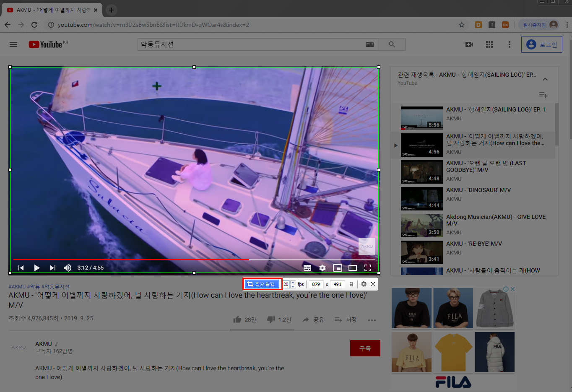Open the YouTube apps grid
572x392 pixels.
coord(489,44)
